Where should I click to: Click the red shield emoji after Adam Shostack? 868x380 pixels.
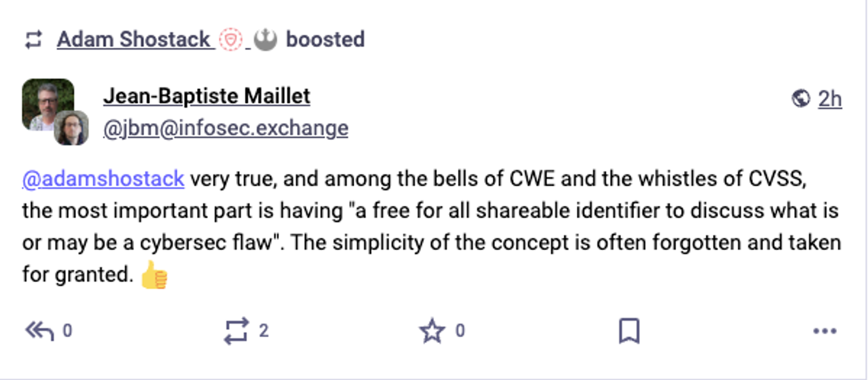(x=231, y=40)
